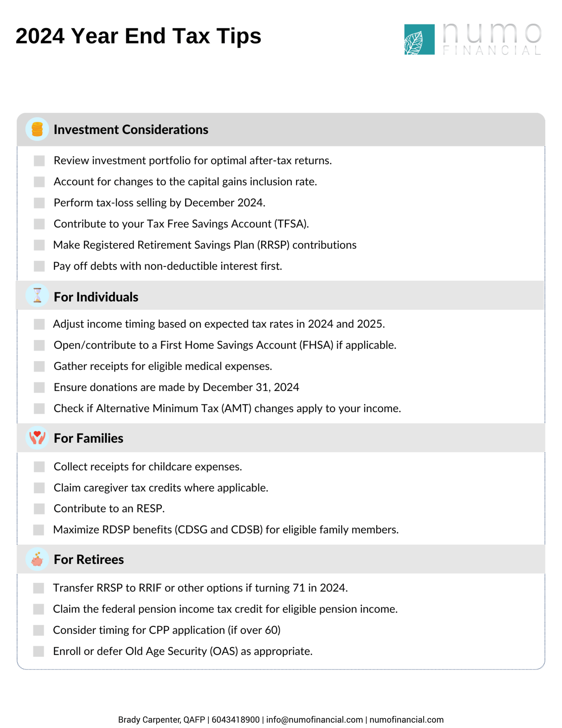
Task: Open the info@numofinancial.com email link
Action: tap(314, 720)
